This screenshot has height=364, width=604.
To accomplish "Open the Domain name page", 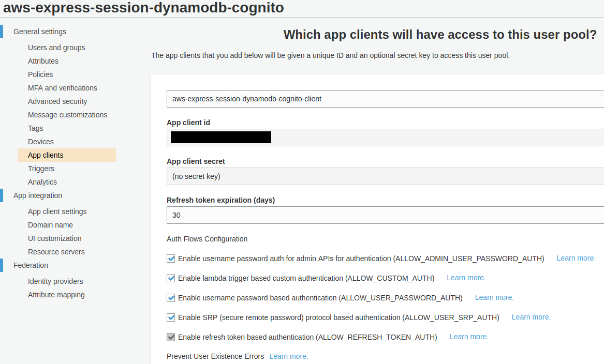I will click(50, 225).
